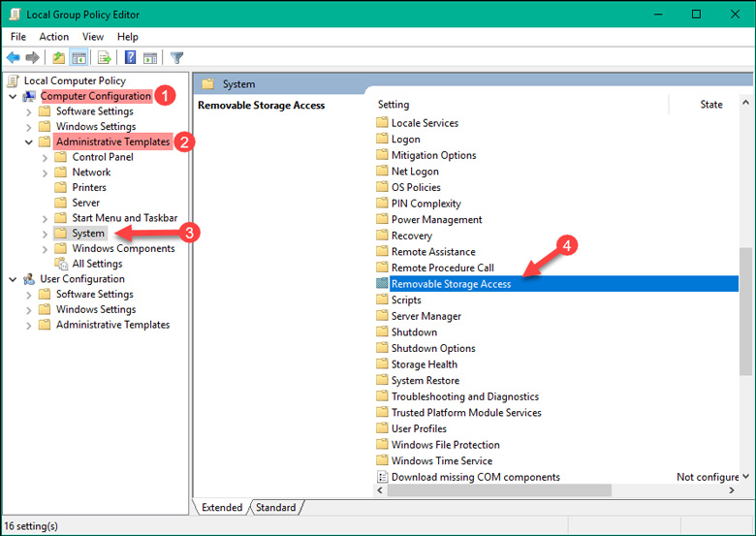Switch to the Extended tab
The width and height of the screenshot is (756, 536).
pyautogui.click(x=221, y=507)
